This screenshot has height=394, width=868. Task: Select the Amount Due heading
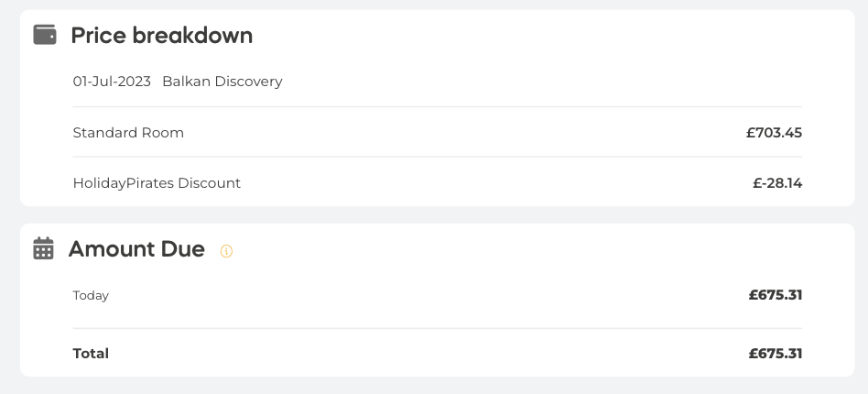pyautogui.click(x=136, y=249)
